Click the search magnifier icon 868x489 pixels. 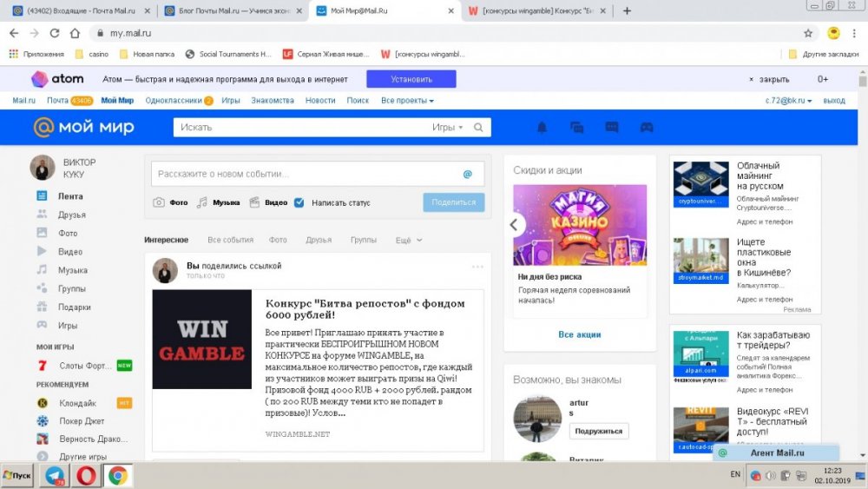pyautogui.click(x=478, y=128)
